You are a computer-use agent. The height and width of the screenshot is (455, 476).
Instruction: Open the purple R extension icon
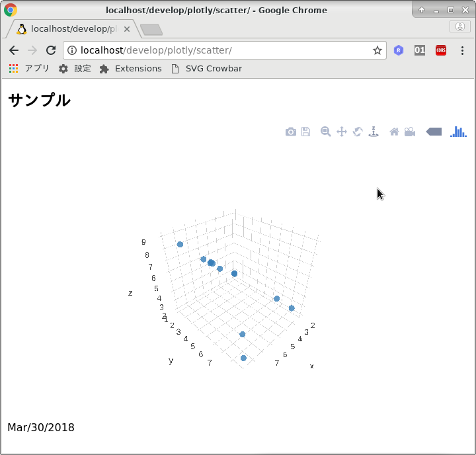tap(399, 50)
